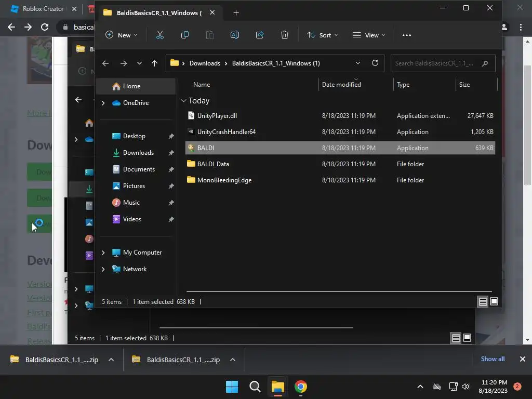Collapse the Today group

[x=183, y=101]
